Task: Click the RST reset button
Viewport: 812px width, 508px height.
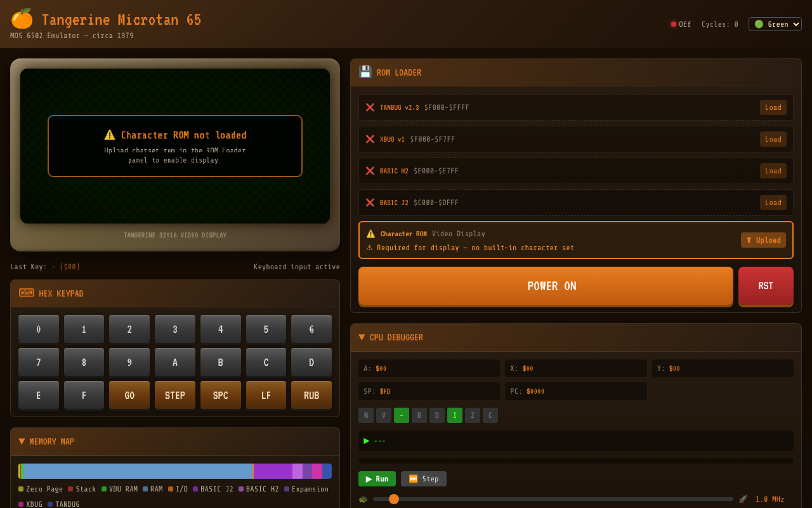Action: pyautogui.click(x=766, y=286)
